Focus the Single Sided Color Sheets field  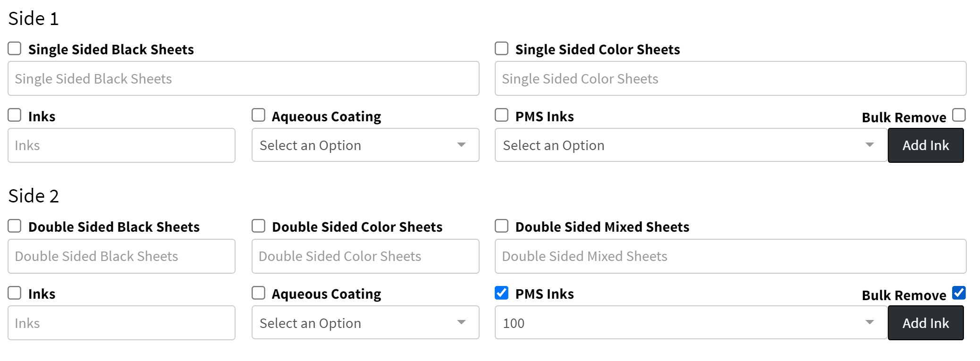tap(730, 78)
